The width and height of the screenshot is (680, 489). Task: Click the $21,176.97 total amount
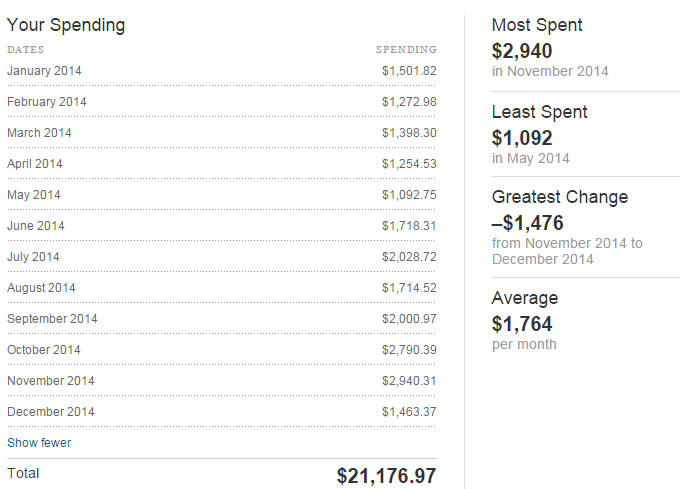point(386,476)
